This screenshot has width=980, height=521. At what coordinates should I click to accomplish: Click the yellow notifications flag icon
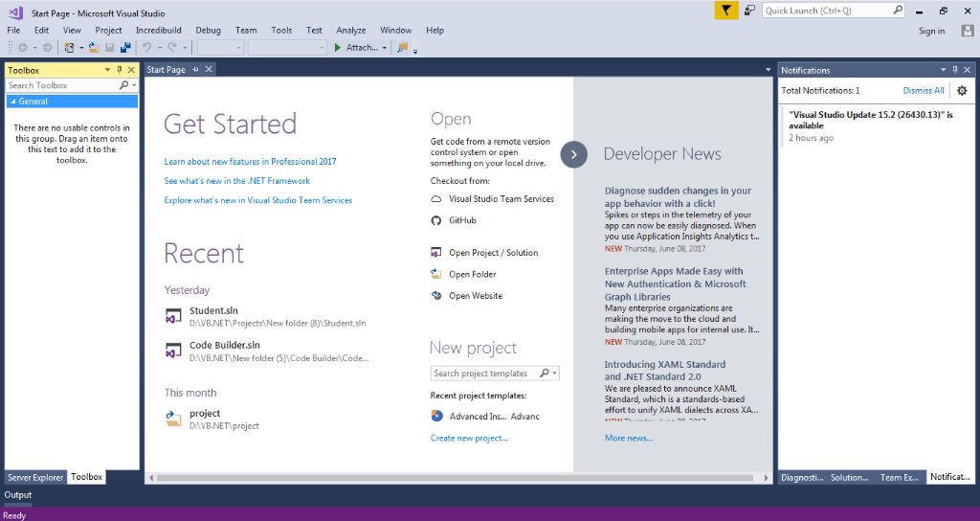[x=726, y=11]
